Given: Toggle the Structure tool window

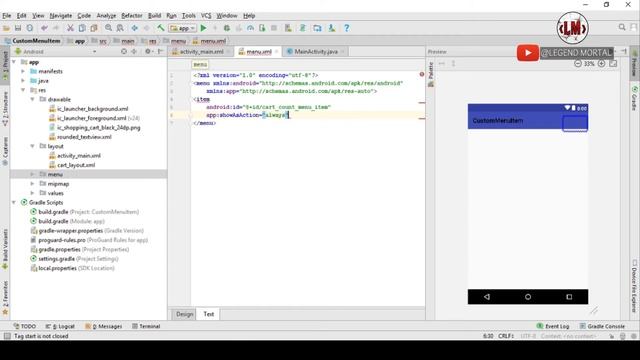Looking at the screenshot, I should point(5,109).
